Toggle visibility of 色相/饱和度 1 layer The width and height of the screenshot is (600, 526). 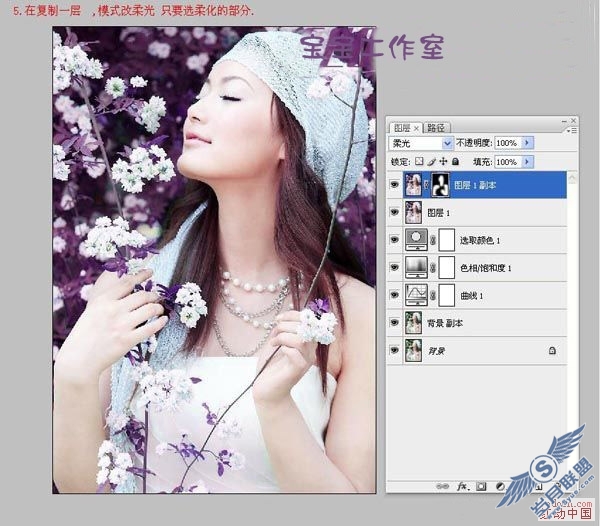point(394,267)
